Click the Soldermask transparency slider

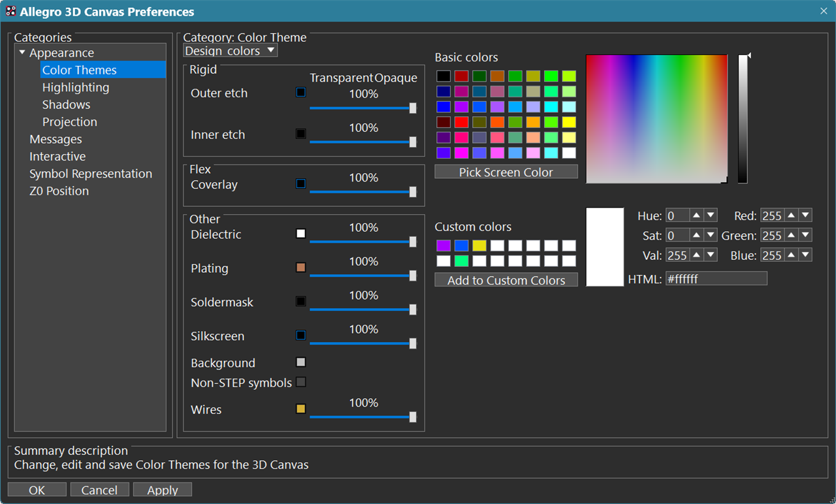pyautogui.click(x=363, y=309)
